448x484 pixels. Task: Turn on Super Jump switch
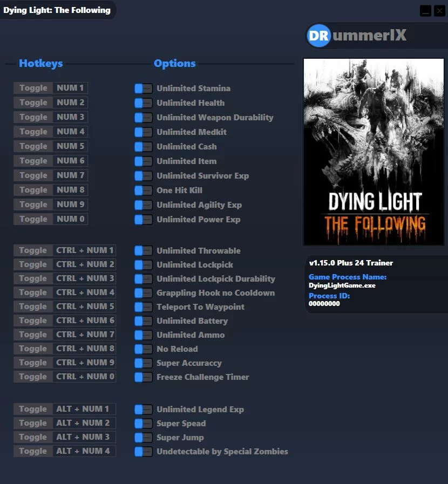click(143, 438)
